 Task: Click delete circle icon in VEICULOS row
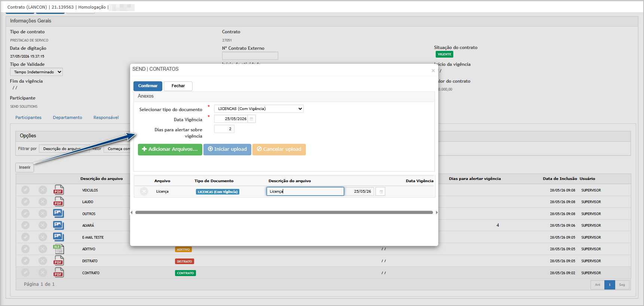click(43, 190)
